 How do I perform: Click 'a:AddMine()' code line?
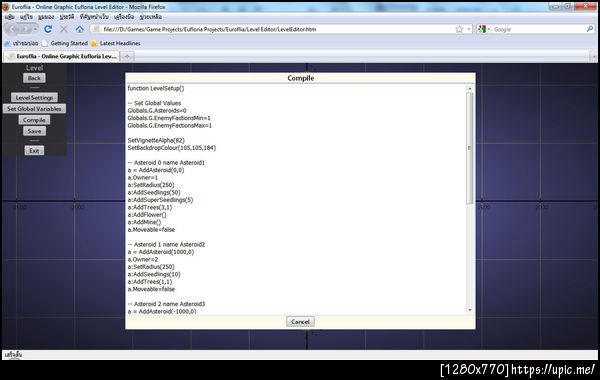tap(144, 222)
